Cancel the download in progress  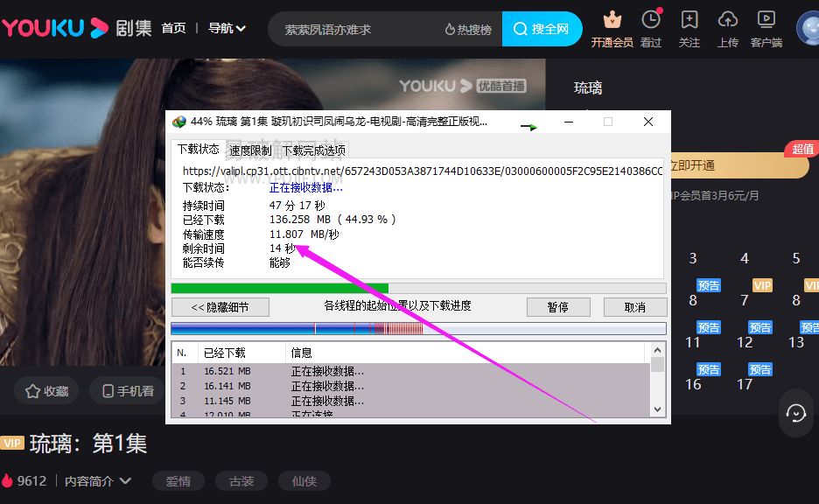coord(635,307)
